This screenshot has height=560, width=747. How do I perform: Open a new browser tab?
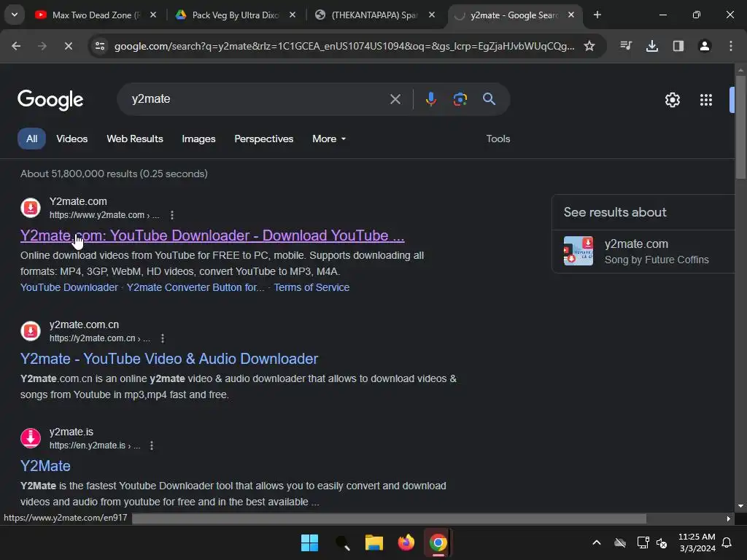pos(597,15)
